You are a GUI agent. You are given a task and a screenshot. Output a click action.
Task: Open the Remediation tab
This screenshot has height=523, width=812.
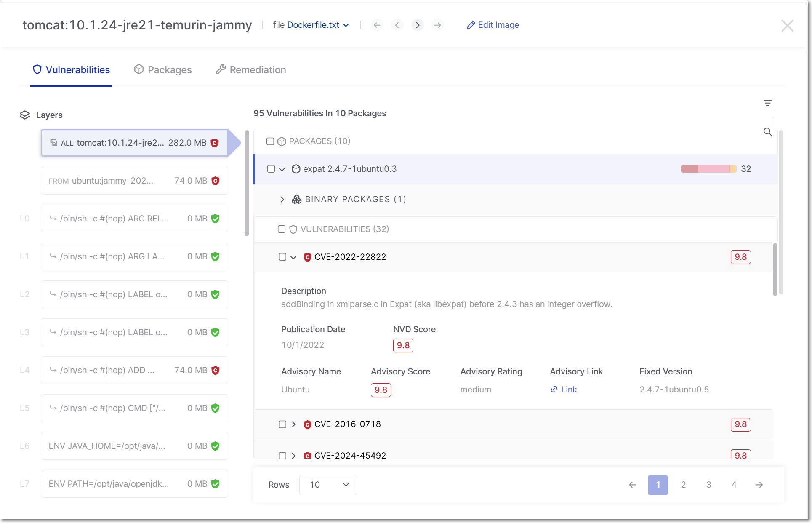(x=251, y=70)
